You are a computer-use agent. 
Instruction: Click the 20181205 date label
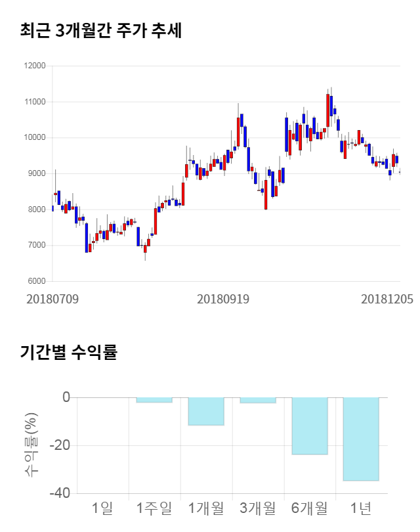point(387,299)
